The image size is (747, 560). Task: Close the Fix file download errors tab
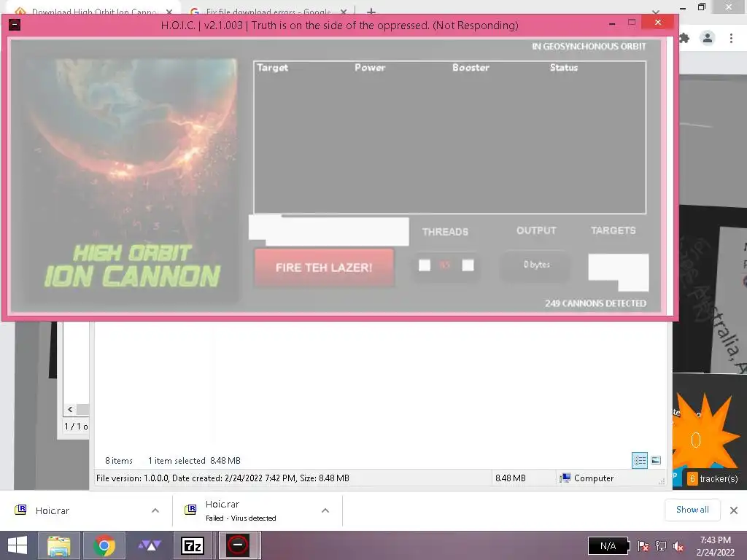(344, 12)
